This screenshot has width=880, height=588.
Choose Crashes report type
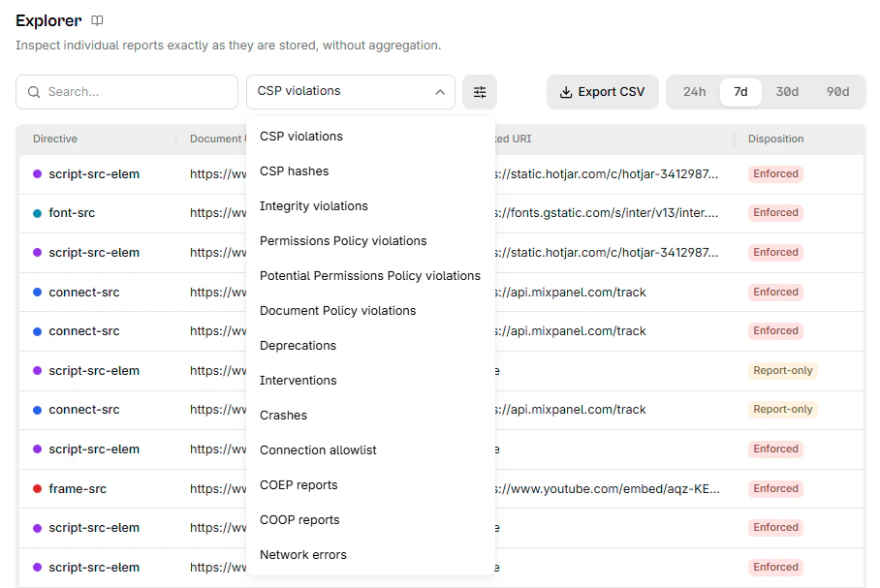point(370,416)
